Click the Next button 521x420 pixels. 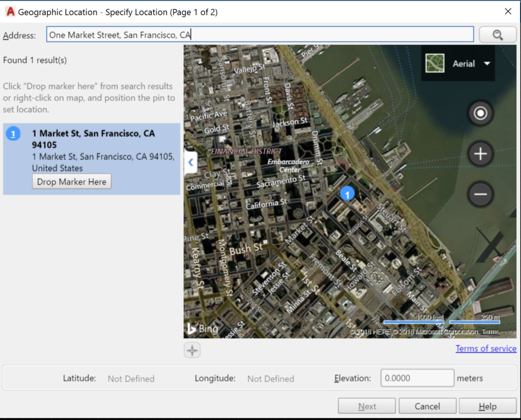pyautogui.click(x=367, y=406)
